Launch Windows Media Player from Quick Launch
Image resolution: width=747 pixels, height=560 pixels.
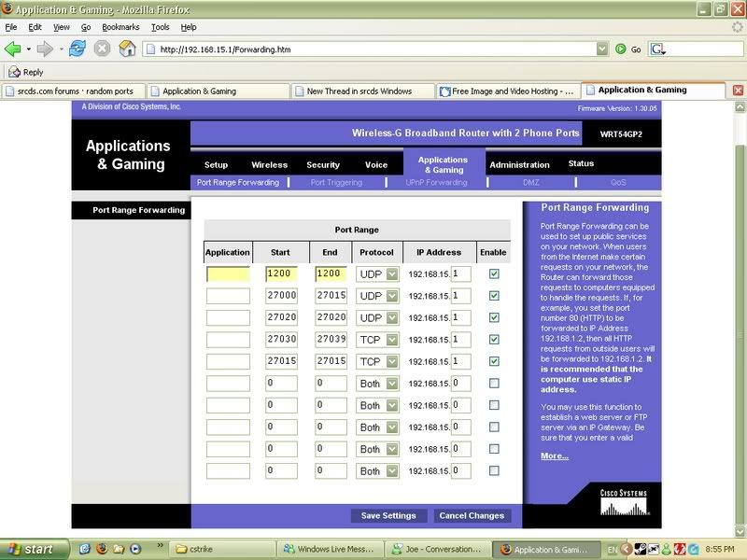135,549
